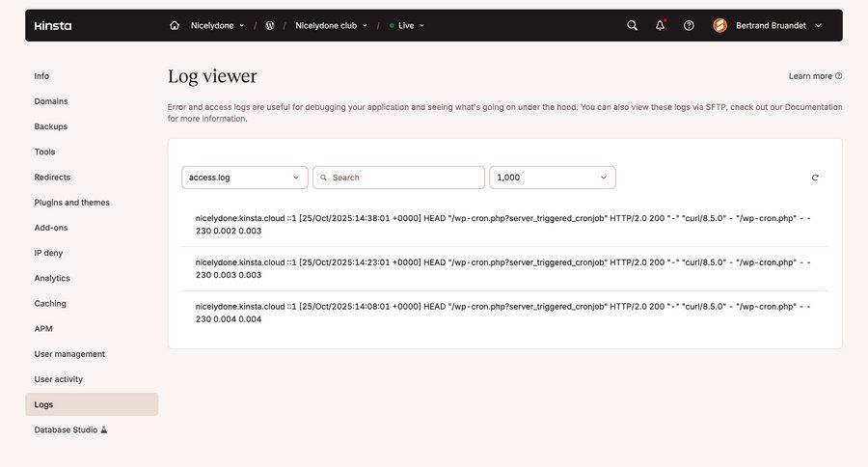Click the Database Studio beta flask icon
This screenshot has height=467, width=868.
103,430
